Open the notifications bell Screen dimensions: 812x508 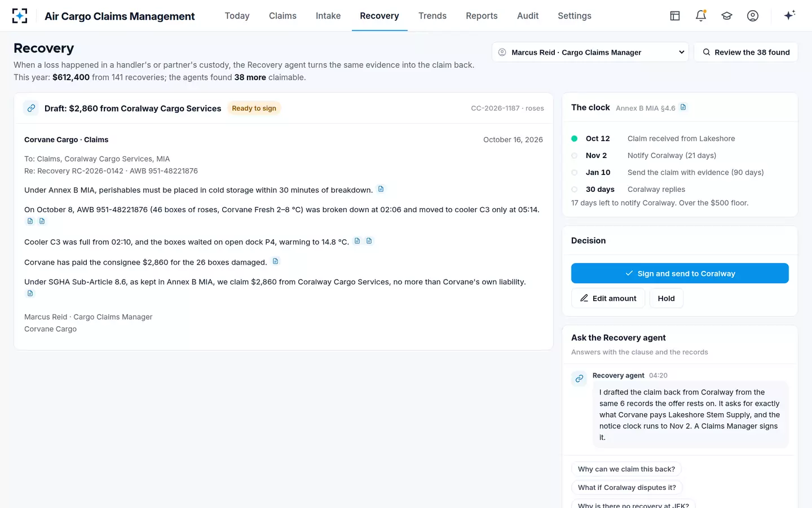point(701,16)
